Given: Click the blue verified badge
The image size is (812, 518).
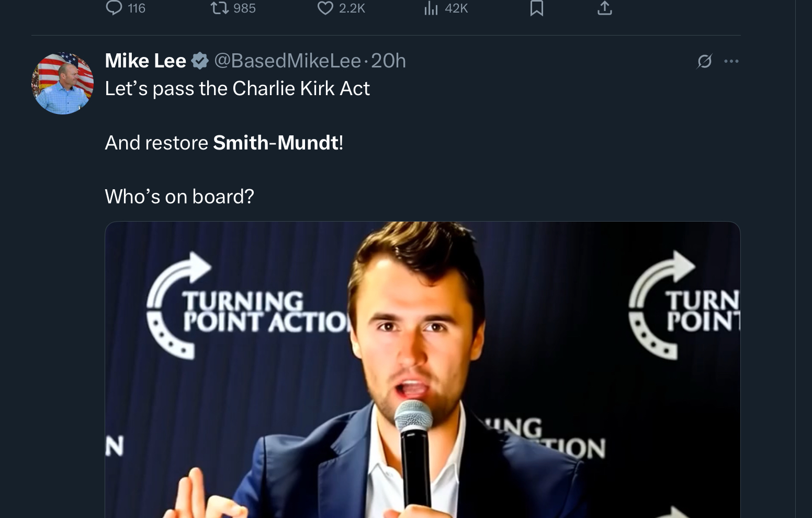Looking at the screenshot, I should click(x=200, y=61).
